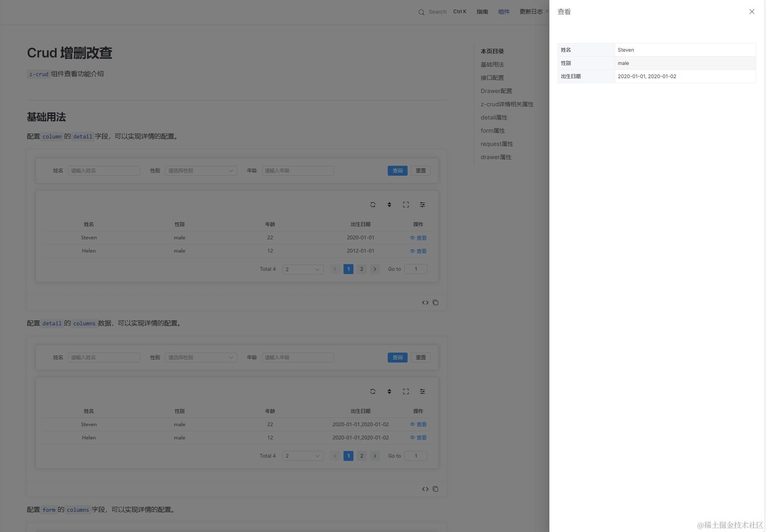Screen dimensions: 766x532
Task: Open the page size dropdown in the first table
Action: click(303, 270)
